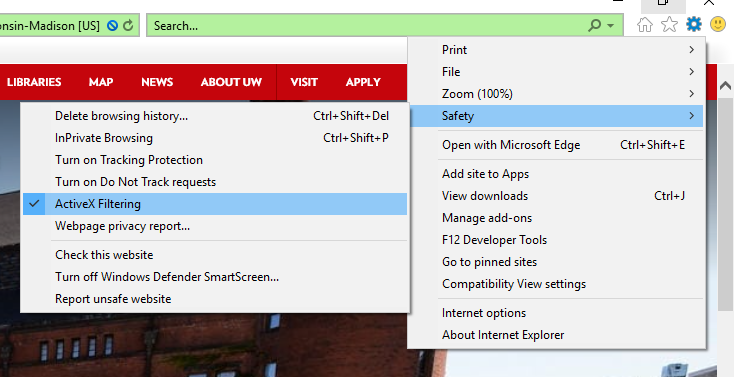The width and height of the screenshot is (734, 377).
Task: Click the address bar security label [US]
Action: (x=89, y=26)
